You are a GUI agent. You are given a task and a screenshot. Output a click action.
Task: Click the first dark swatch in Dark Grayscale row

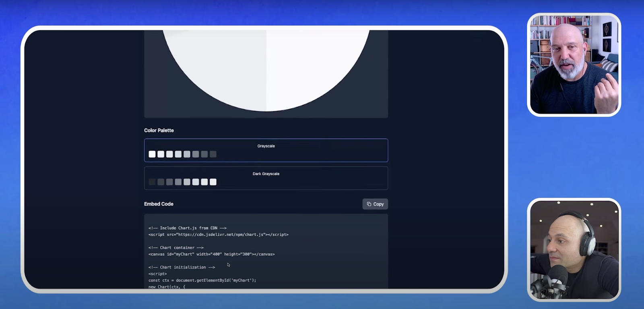[x=152, y=182]
